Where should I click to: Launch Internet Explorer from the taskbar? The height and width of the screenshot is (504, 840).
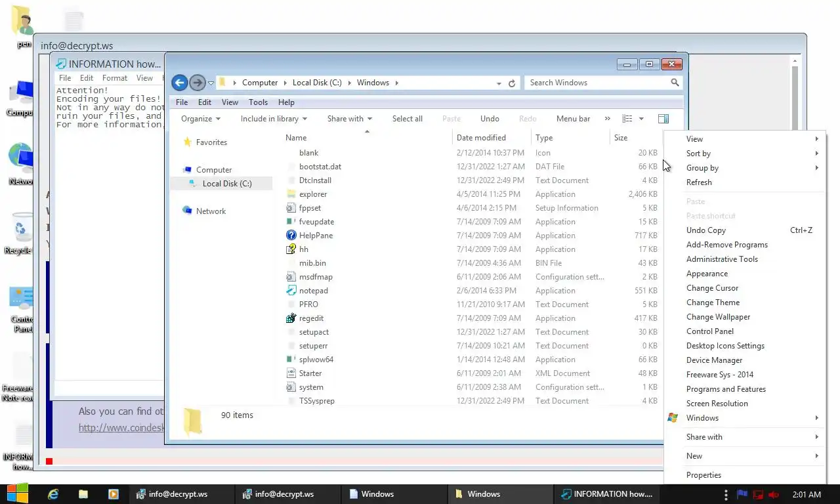click(x=53, y=494)
